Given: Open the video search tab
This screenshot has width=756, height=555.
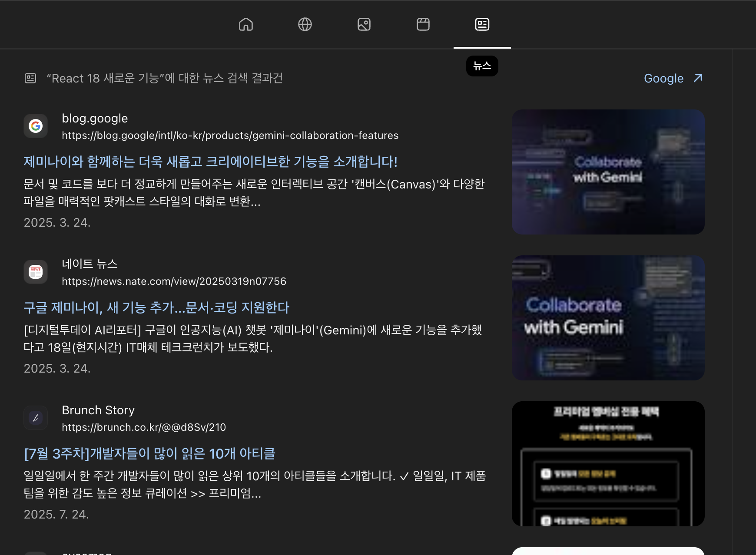Looking at the screenshot, I should coord(423,24).
